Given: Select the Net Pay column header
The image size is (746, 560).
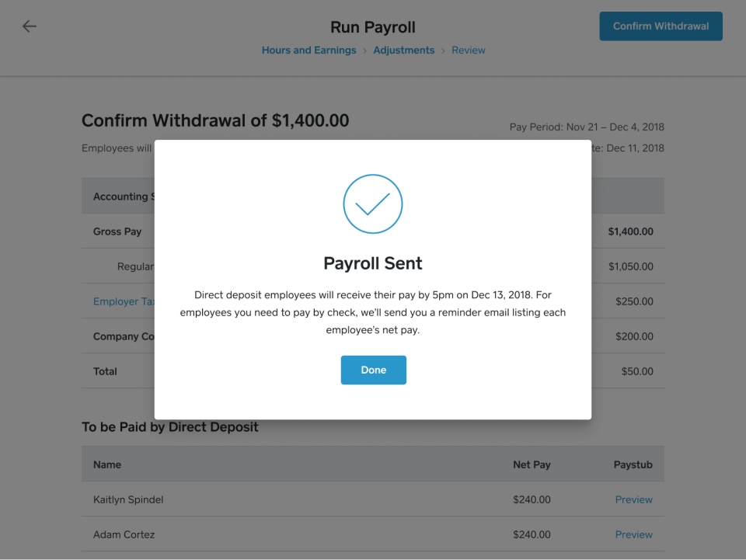Looking at the screenshot, I should point(532,464).
